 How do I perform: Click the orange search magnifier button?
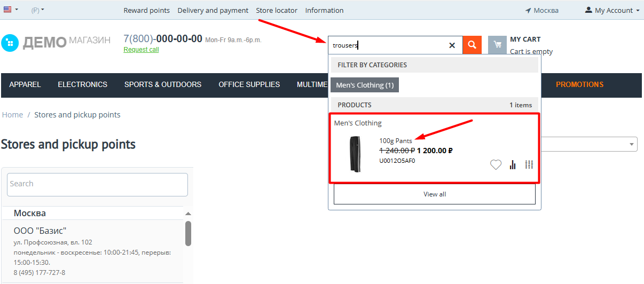point(472,45)
